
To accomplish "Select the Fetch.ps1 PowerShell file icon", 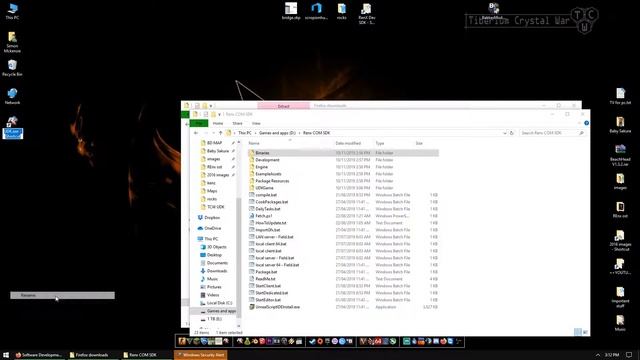I will click(251, 216).
